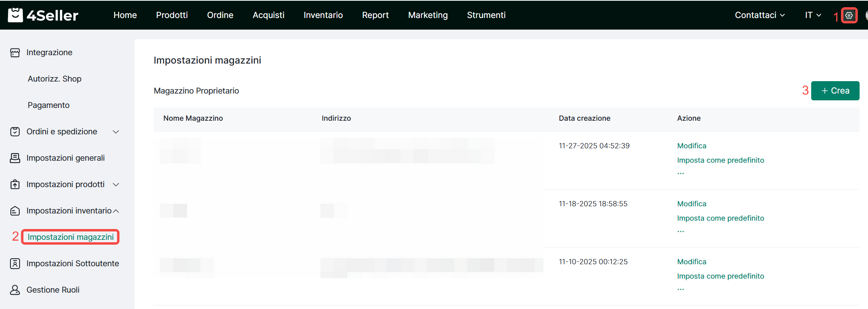
Task: Click the Impostazioni generali sidebar icon
Action: tap(15, 158)
